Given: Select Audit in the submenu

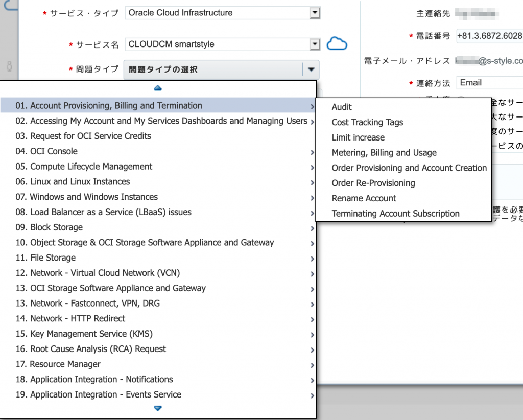Looking at the screenshot, I should coord(403,107).
